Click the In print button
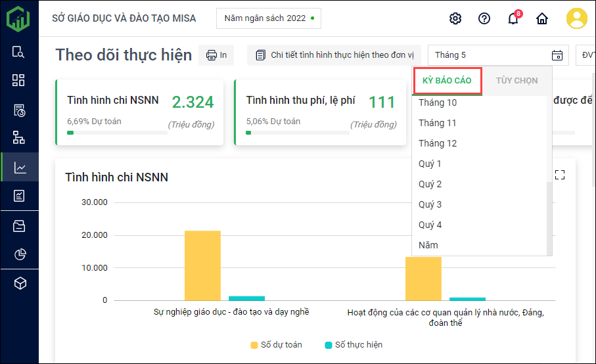This screenshot has width=596, height=364. (x=217, y=55)
